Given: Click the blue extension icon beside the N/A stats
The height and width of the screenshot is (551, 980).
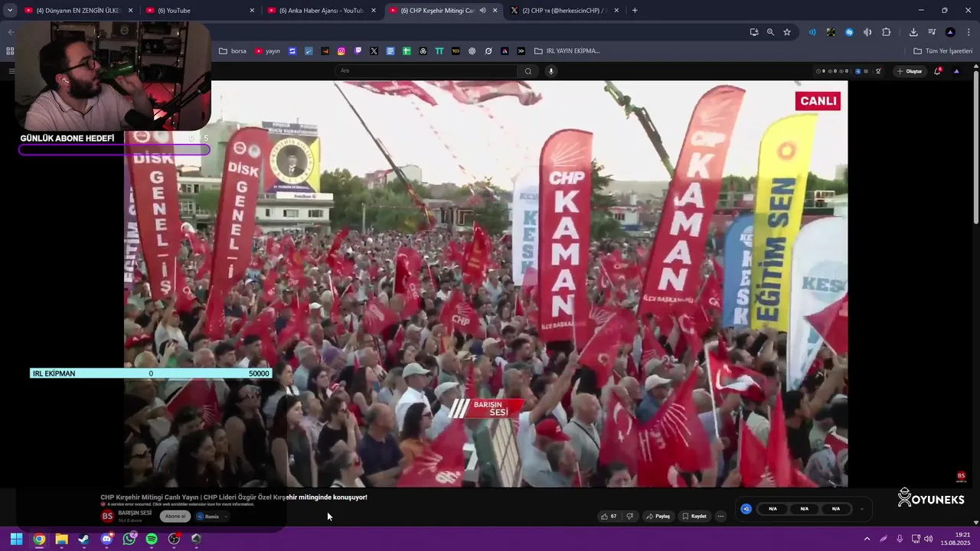Looking at the screenshot, I should 746,509.
